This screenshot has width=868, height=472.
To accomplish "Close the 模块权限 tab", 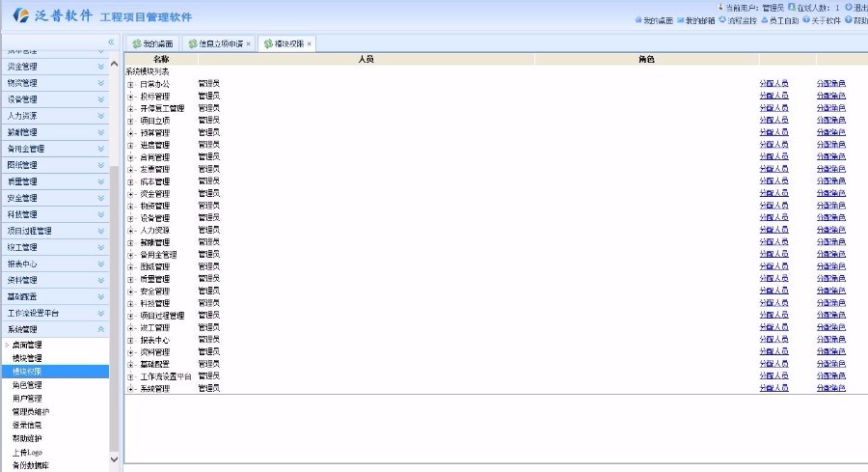I will (x=310, y=43).
